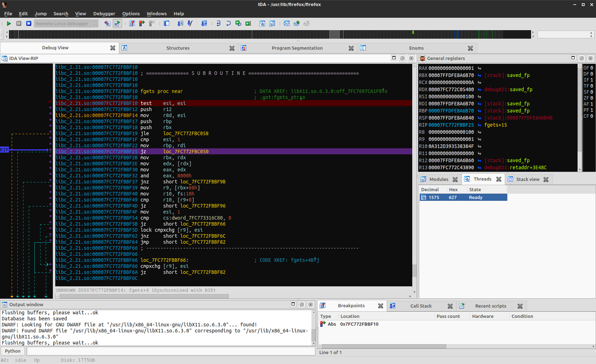Viewport: 596px width, 364px height.
Task: Toggle the IF flag value
Action: click(x=591, y=80)
